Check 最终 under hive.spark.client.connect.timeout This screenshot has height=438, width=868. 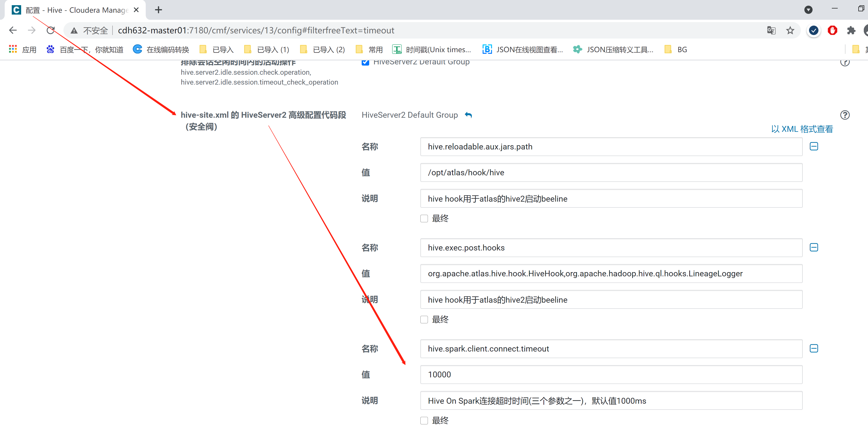(424, 420)
